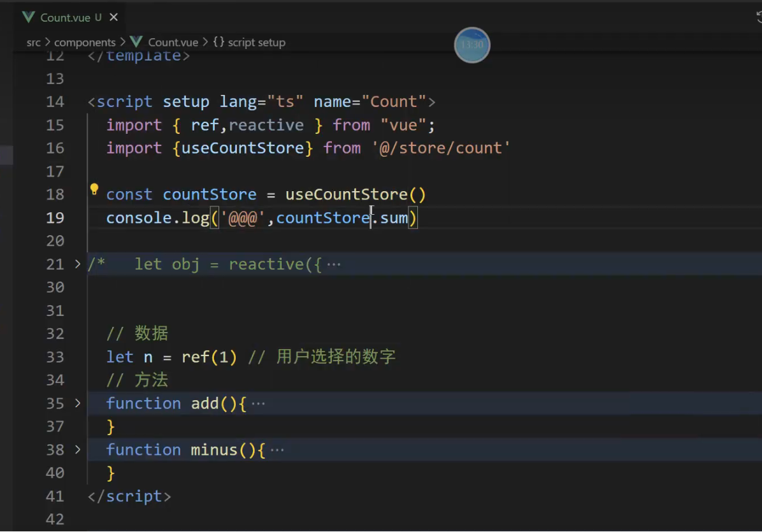The image size is (762, 532).
Task: Click the 用户选择的数字 comment
Action: (x=336, y=357)
